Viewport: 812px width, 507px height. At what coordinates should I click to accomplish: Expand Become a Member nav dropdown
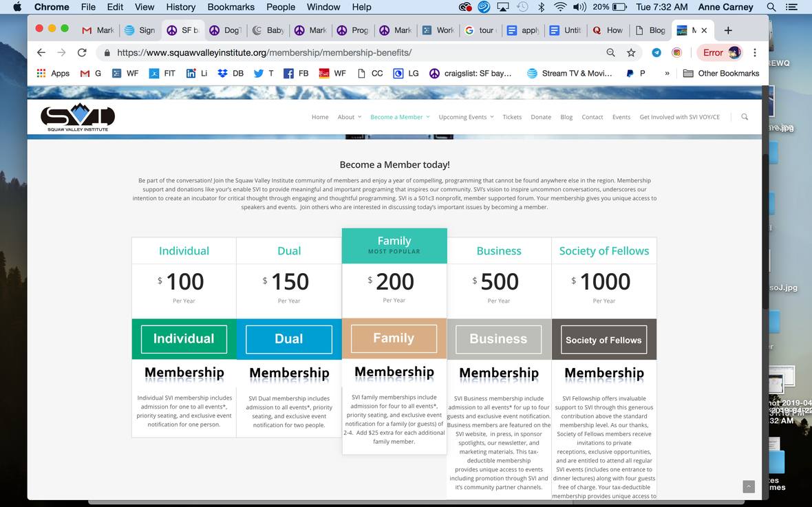(400, 117)
